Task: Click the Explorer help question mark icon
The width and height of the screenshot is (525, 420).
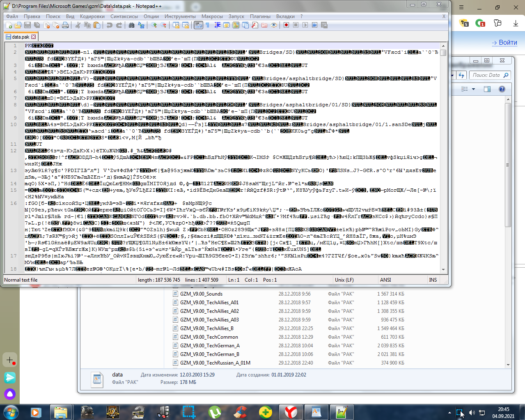Action: [502, 89]
